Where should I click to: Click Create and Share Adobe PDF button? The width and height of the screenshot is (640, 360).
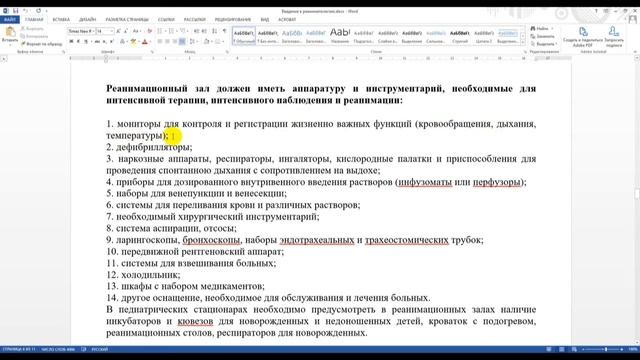tap(582, 36)
